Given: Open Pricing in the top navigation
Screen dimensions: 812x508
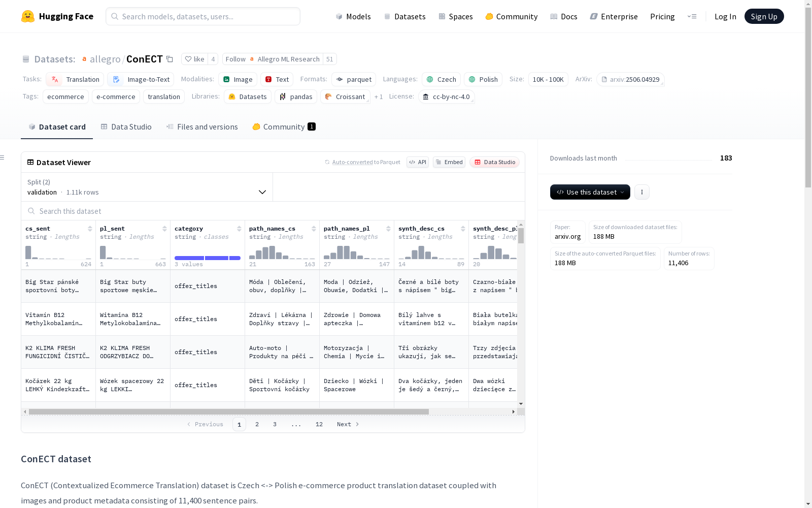Looking at the screenshot, I should coord(662,16).
